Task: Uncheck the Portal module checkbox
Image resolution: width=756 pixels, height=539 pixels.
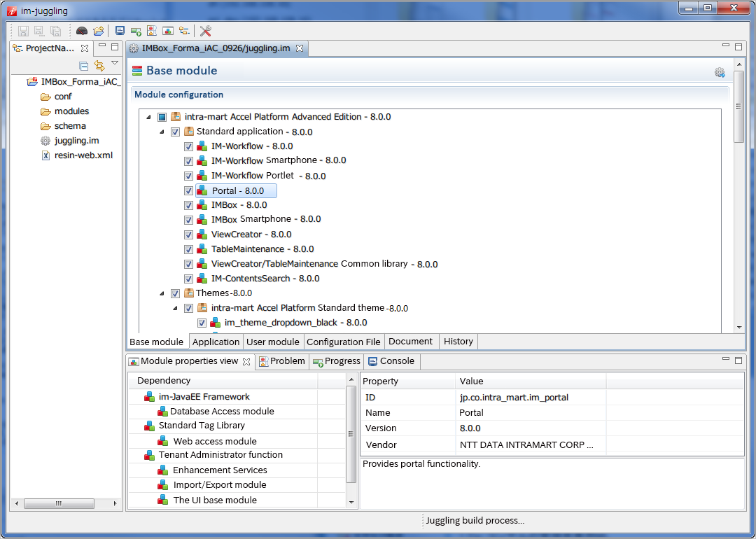Action: 188,191
